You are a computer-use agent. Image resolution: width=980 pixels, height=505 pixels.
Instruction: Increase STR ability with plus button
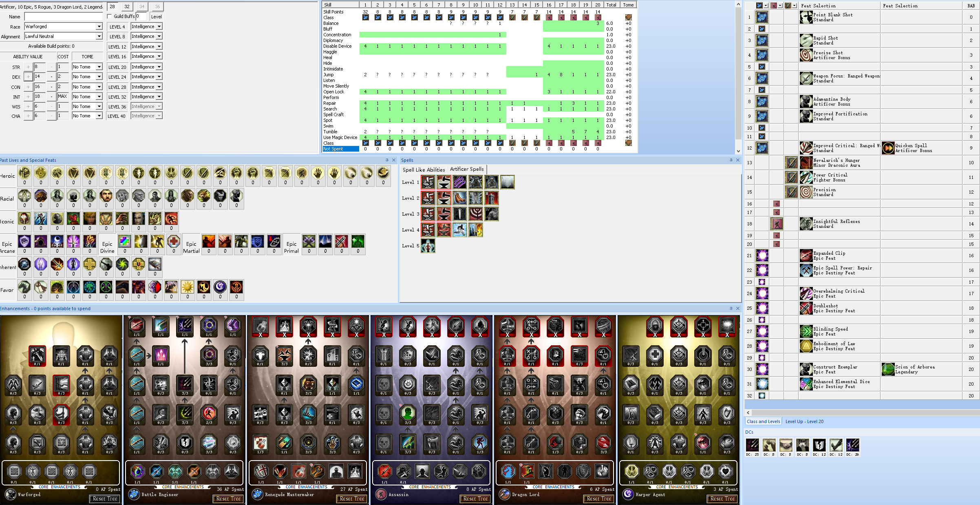[28, 67]
